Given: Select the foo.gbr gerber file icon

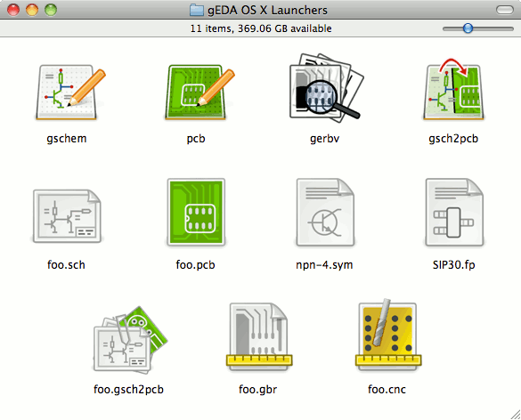Looking at the screenshot, I should click(x=259, y=336).
